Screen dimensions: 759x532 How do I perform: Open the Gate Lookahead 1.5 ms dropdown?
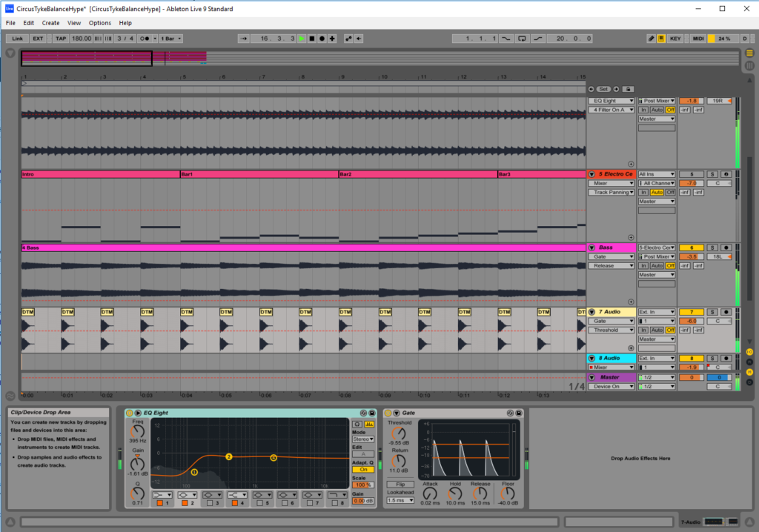click(x=400, y=501)
